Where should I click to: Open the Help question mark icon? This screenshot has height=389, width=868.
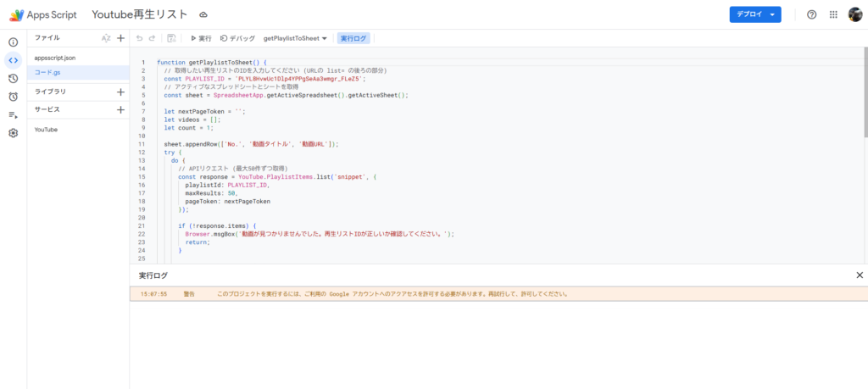click(x=811, y=14)
